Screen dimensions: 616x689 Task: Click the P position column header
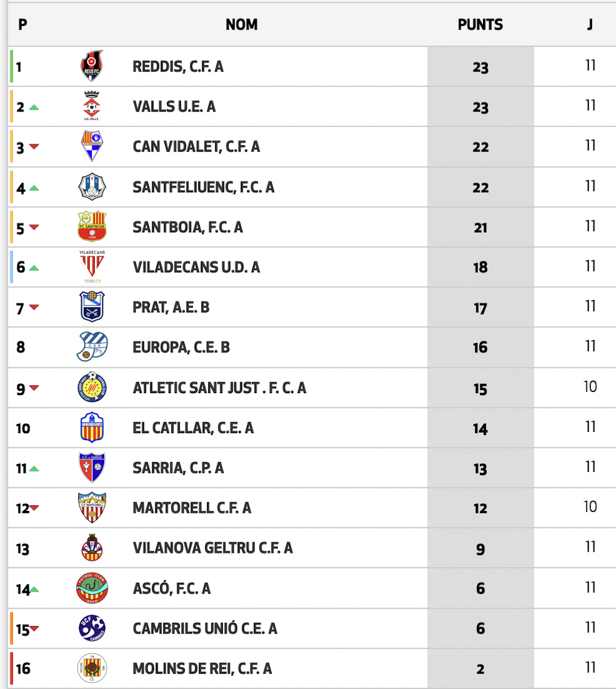23,25
